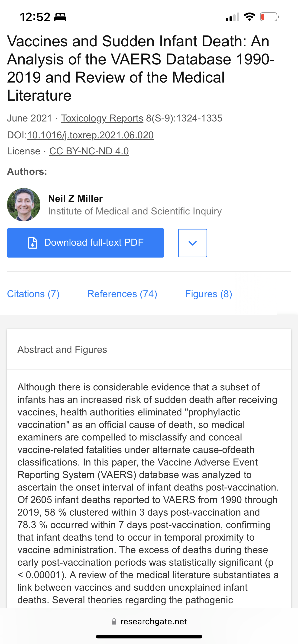Tap the battery status icon
The width and height of the screenshot is (298, 644).
pos(269,17)
